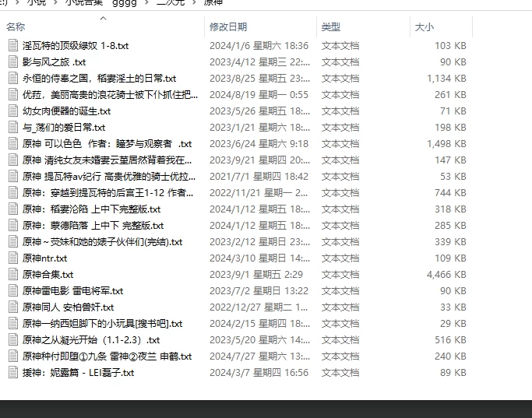Click the date 2023/9/1 星期五 2:29
Image resolution: width=532 pixels, height=418 pixels.
tap(256, 274)
